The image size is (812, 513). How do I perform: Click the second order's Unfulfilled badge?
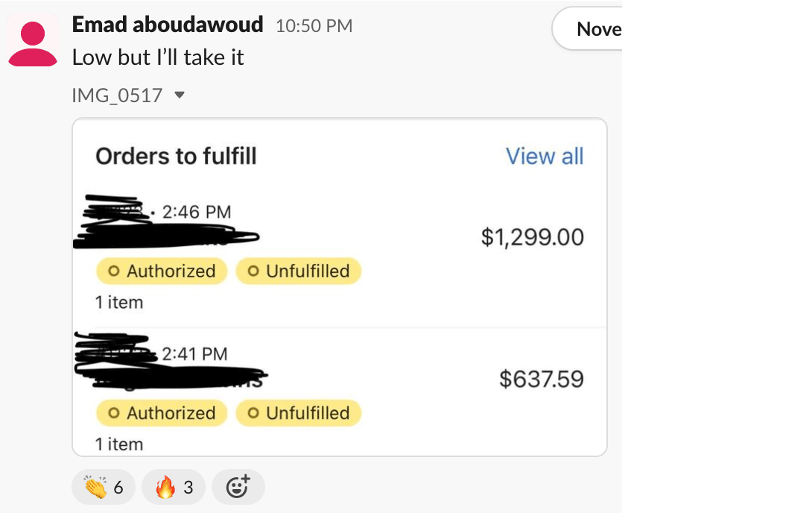point(299,413)
